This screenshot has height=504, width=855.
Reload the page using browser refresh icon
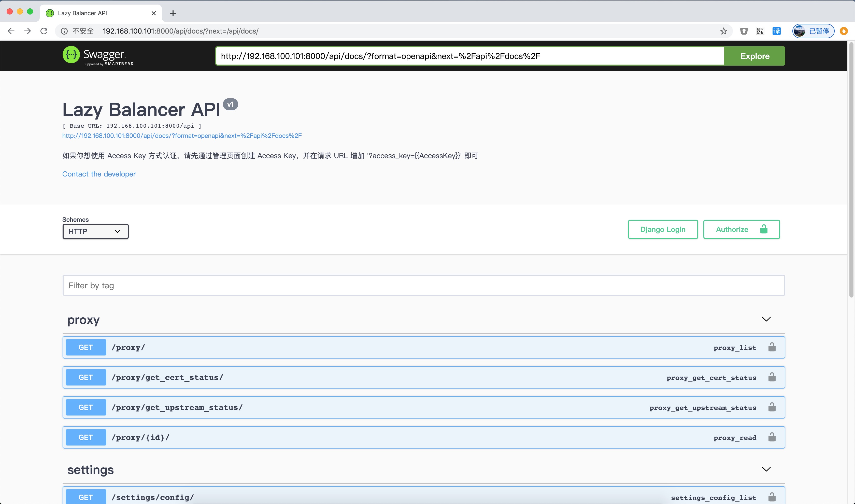pyautogui.click(x=44, y=31)
